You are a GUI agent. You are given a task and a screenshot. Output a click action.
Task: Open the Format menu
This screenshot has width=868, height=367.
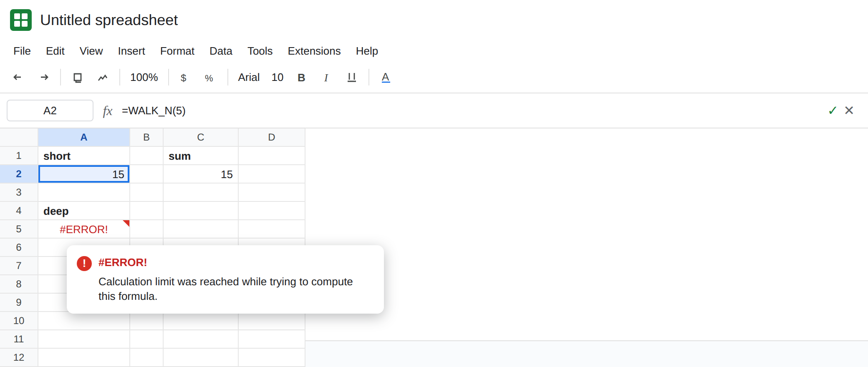pos(177,51)
